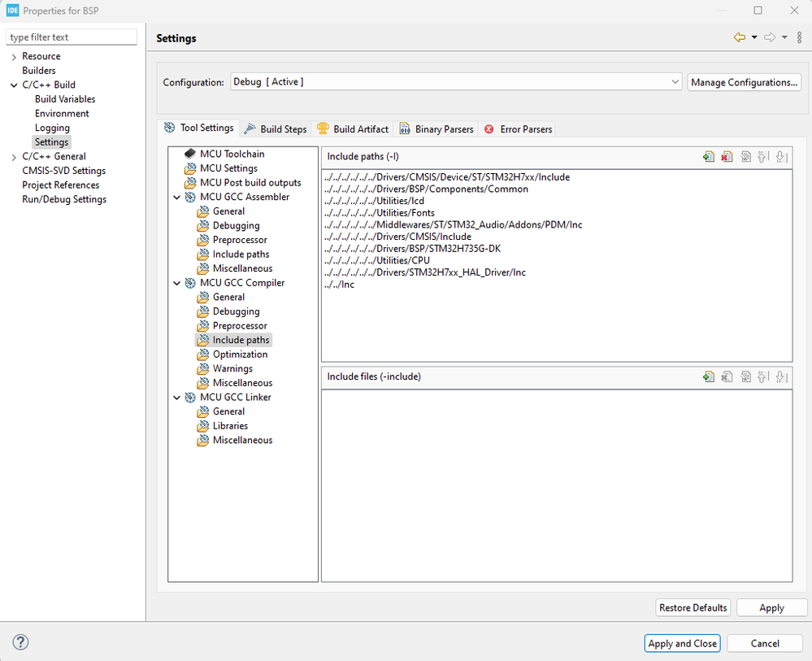Move include path entry down
Screen dimensions: 812x661
[x=782, y=156]
